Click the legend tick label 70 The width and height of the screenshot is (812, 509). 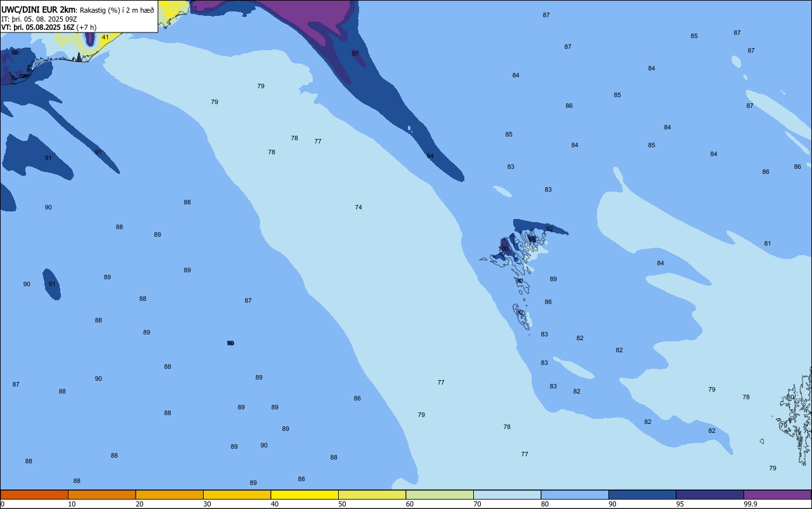[x=478, y=504]
